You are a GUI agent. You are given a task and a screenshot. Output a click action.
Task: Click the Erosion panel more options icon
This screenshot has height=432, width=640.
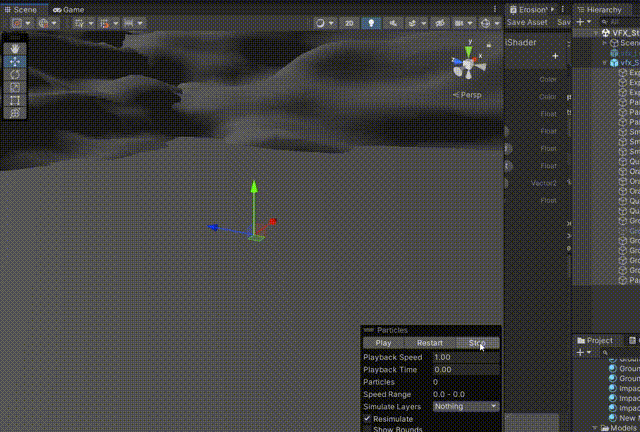pos(562,9)
